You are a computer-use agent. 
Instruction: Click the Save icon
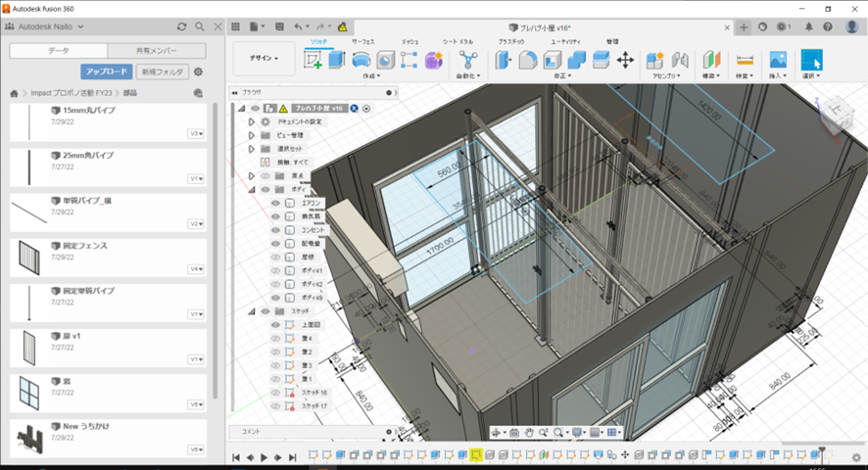pos(277,26)
